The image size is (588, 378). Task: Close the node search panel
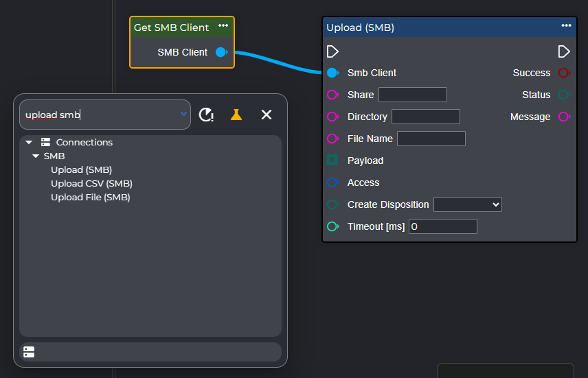[x=267, y=115]
